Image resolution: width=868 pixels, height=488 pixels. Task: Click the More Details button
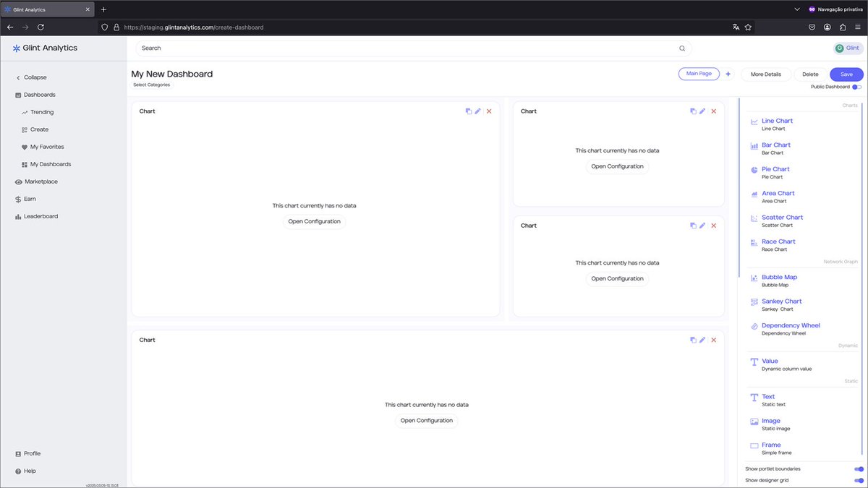click(x=766, y=74)
